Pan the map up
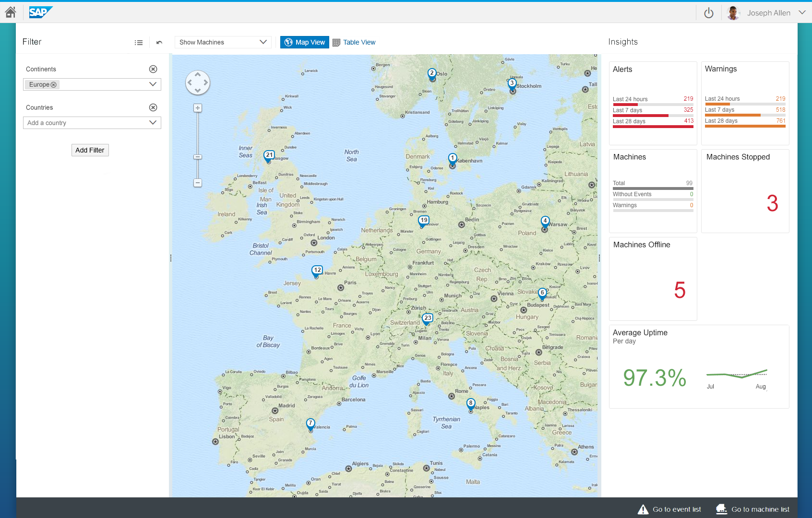This screenshot has height=518, width=812. [x=198, y=75]
